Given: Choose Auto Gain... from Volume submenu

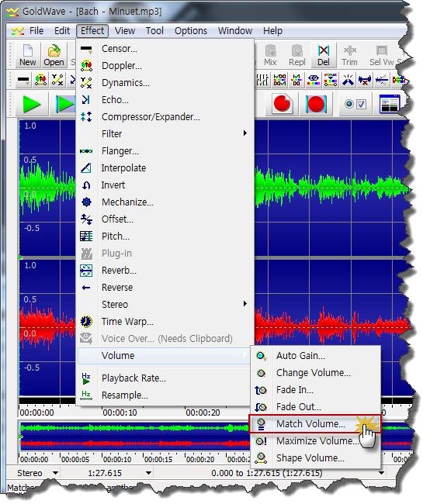Looking at the screenshot, I should [316, 356].
